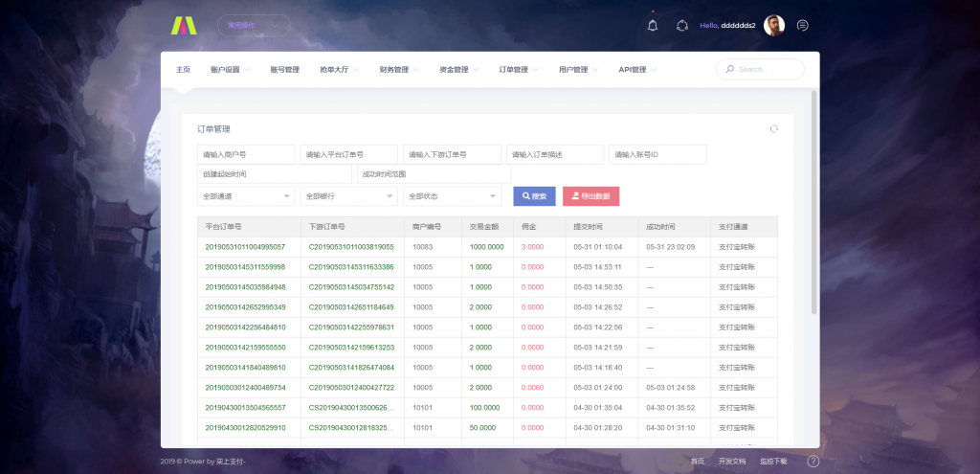The image size is (980, 474).
Task: Click the refresh icon in 订单管理 panel
Action: [x=773, y=129]
